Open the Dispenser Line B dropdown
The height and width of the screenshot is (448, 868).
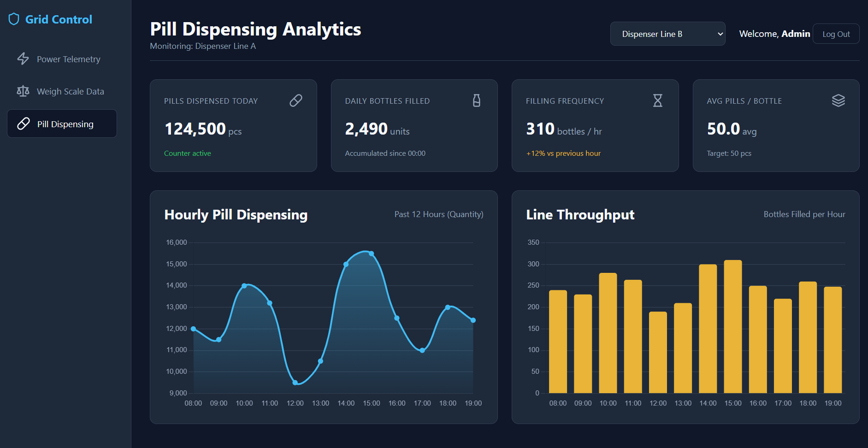[x=668, y=34]
